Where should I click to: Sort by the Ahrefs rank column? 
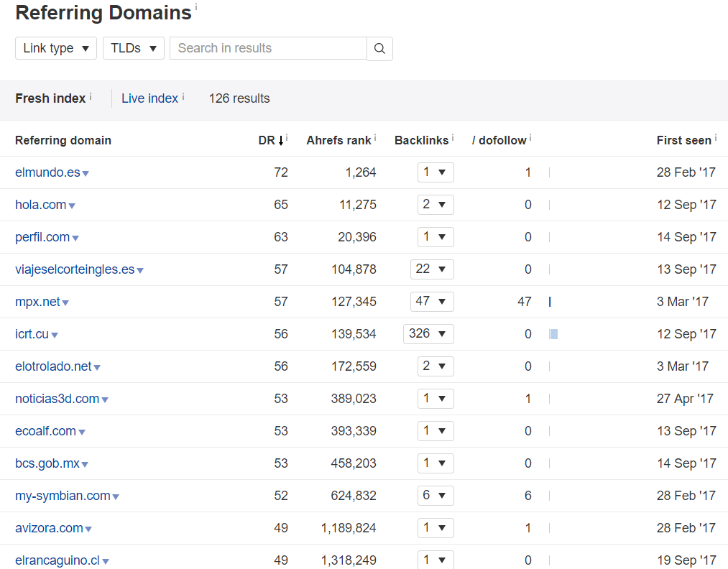[x=338, y=140]
